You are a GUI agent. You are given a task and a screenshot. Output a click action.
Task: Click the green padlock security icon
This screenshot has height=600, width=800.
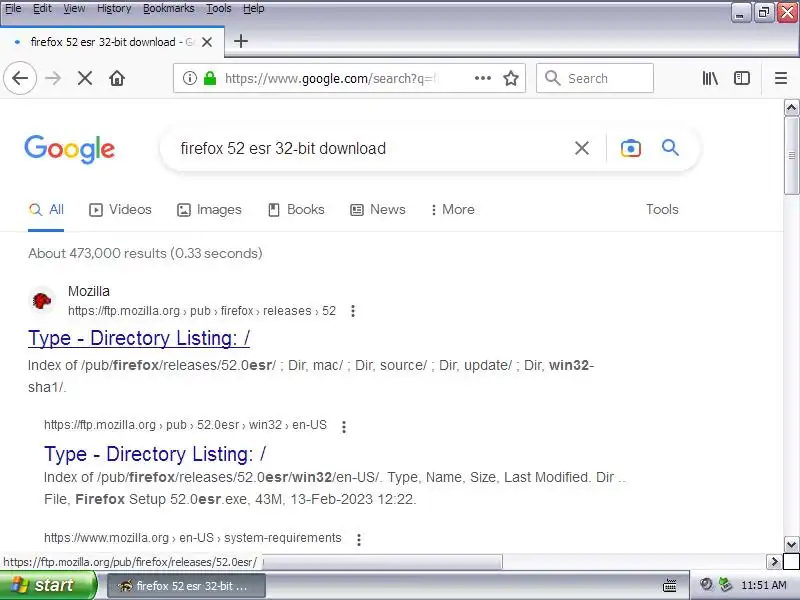coord(210,78)
